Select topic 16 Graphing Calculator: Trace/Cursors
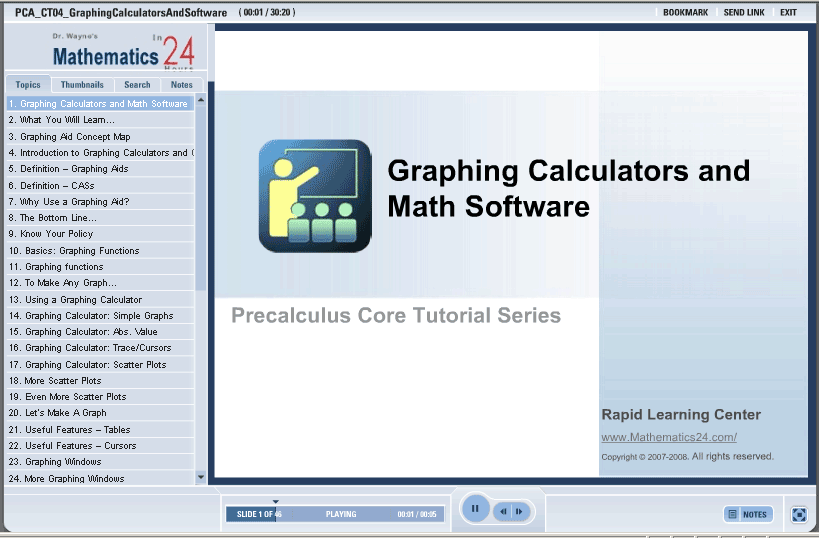This screenshot has height=538, width=819. point(100,348)
